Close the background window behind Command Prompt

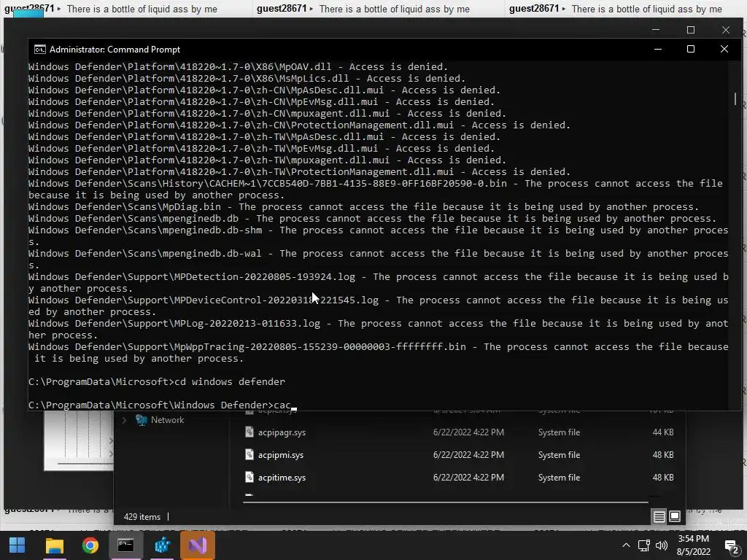[726, 30]
